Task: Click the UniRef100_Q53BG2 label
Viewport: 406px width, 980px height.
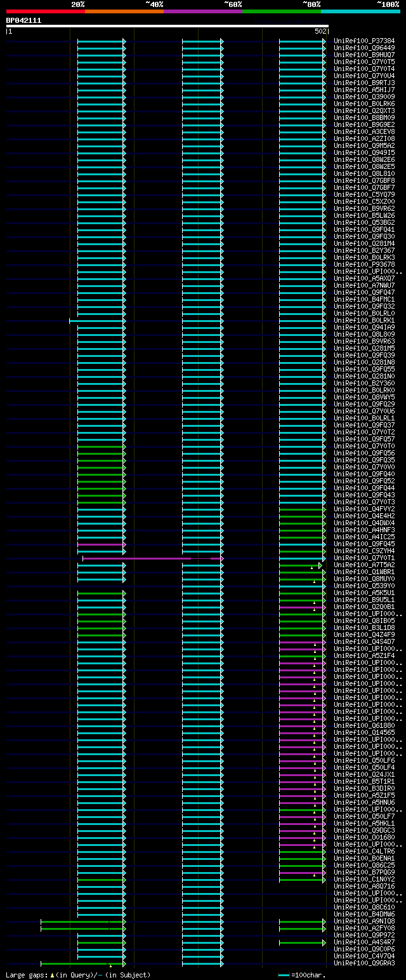Action: point(364,222)
